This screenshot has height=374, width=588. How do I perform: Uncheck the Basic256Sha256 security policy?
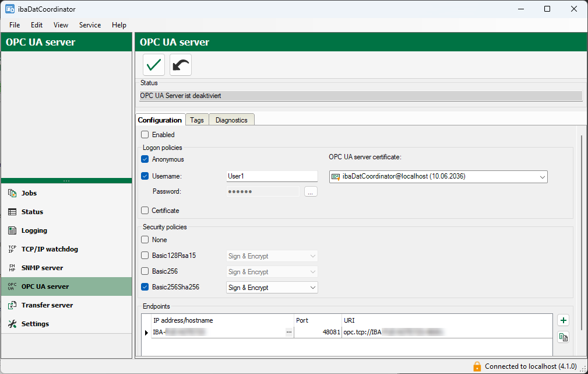pyautogui.click(x=145, y=287)
